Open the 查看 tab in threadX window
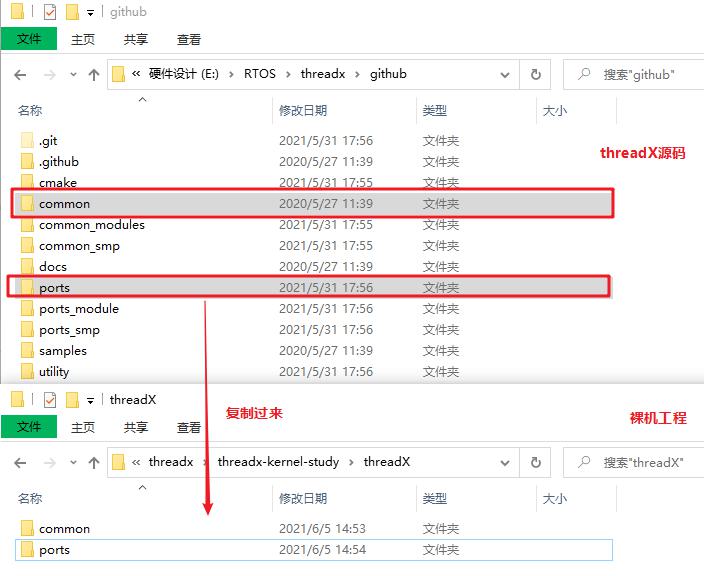This screenshot has height=576, width=704. click(189, 427)
